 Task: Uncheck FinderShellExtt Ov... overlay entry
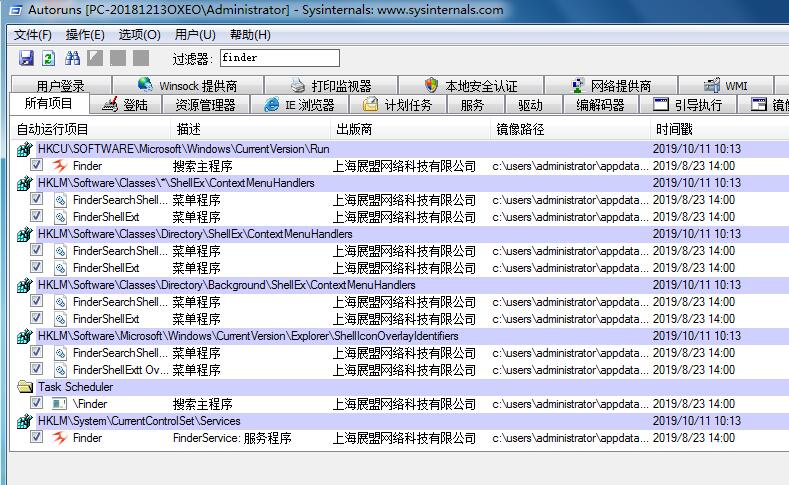click(x=36, y=369)
